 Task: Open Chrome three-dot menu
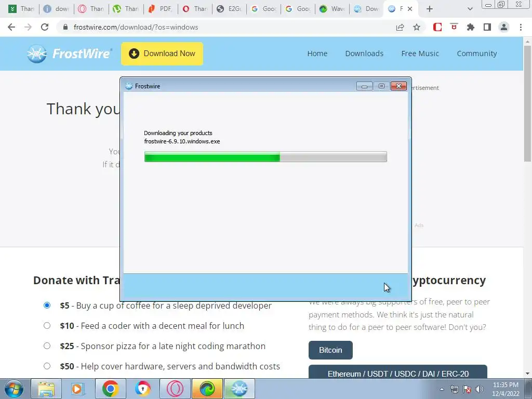[521, 27]
